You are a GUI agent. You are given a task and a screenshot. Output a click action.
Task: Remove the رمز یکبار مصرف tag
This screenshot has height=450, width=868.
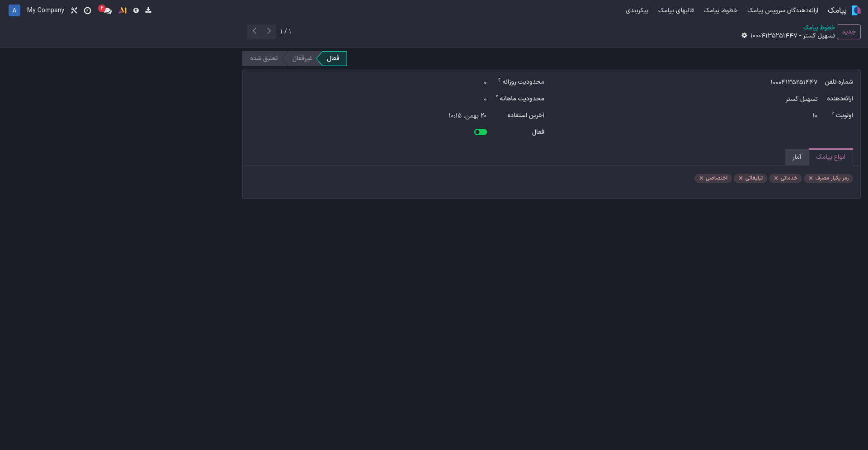point(811,178)
